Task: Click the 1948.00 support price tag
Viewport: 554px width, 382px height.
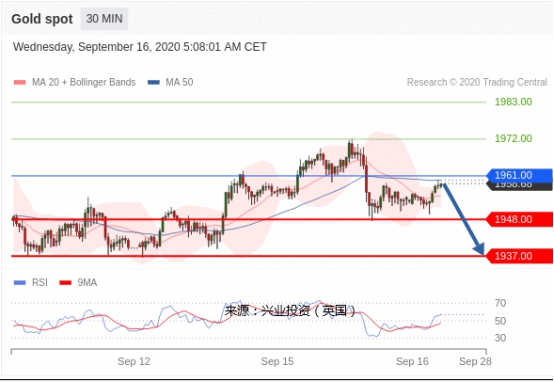Action: click(519, 219)
